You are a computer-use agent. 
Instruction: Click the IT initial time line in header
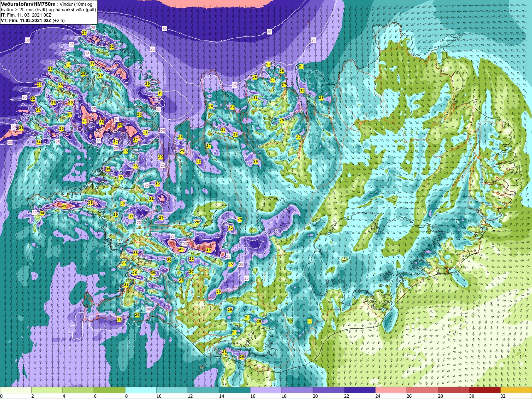tap(26, 15)
